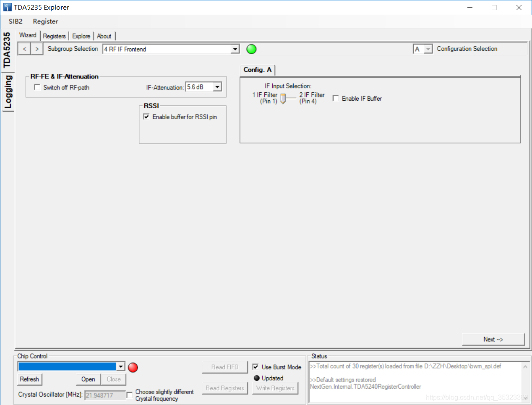Click the TDA5235 Explorer app icon

tap(7, 7)
